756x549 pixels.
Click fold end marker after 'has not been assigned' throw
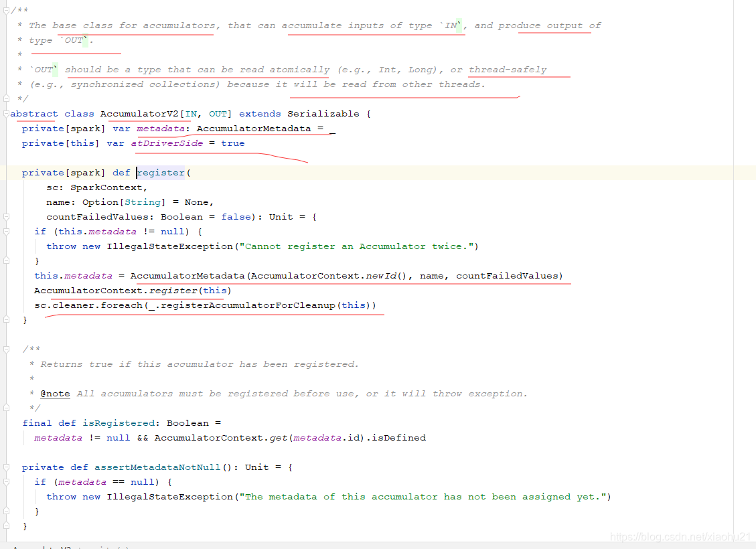[6, 511]
